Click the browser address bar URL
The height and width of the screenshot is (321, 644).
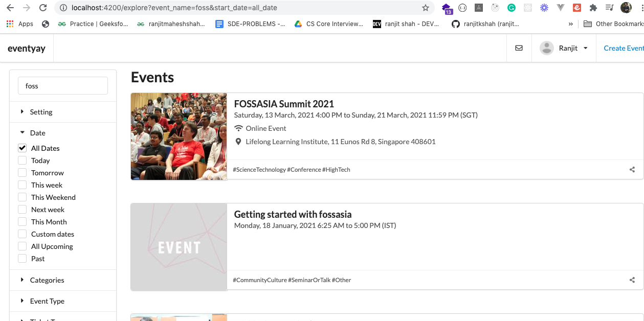[x=175, y=8]
